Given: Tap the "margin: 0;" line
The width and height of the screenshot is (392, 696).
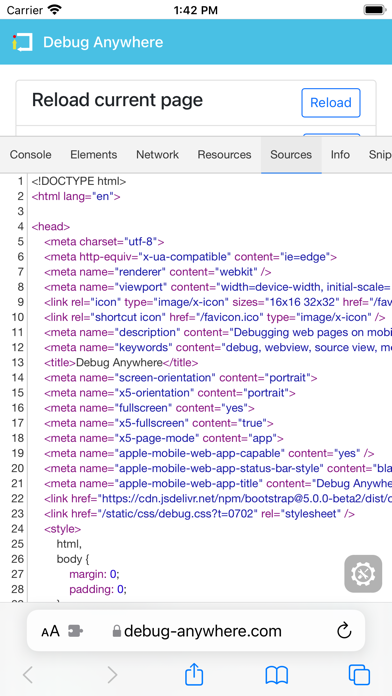Looking at the screenshot, I should [x=94, y=573].
